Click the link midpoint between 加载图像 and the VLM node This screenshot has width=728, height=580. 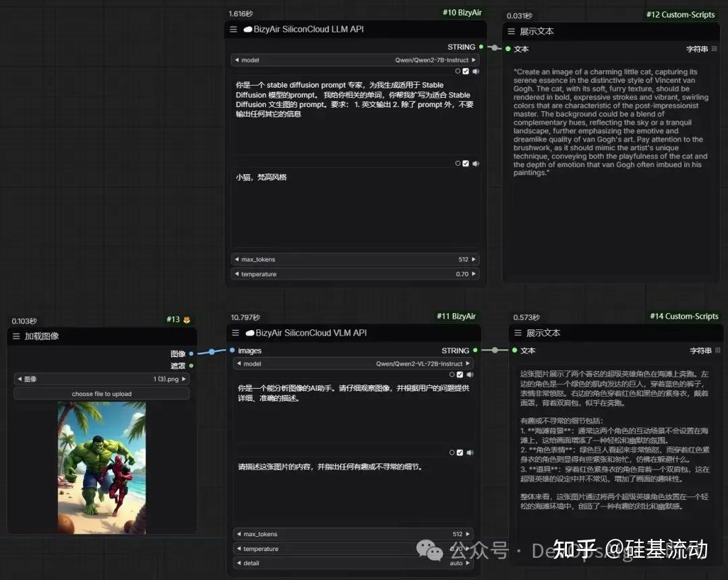pos(212,352)
